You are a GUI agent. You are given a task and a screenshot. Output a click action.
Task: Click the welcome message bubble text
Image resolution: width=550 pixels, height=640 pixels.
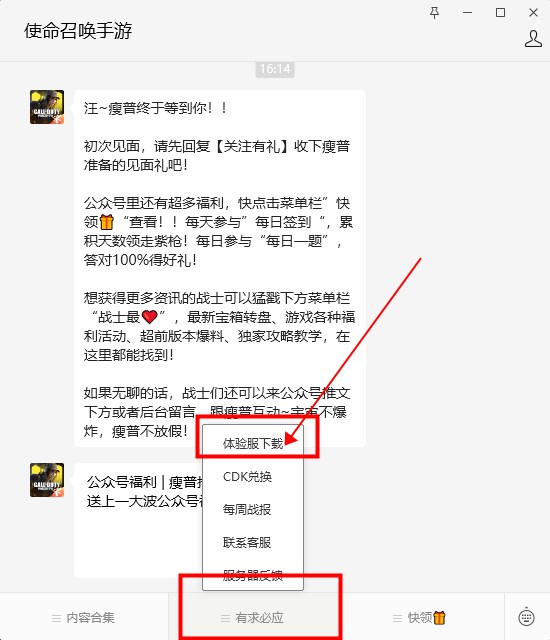coord(220,269)
